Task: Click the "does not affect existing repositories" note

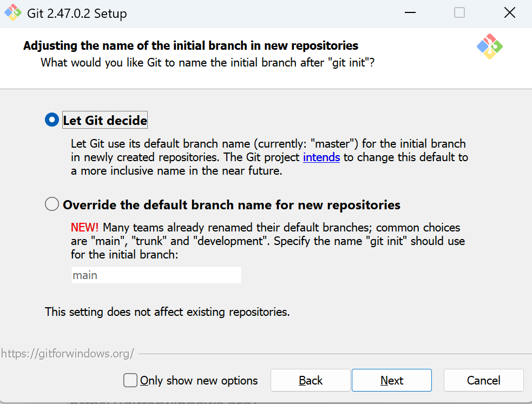Action: pos(167,312)
